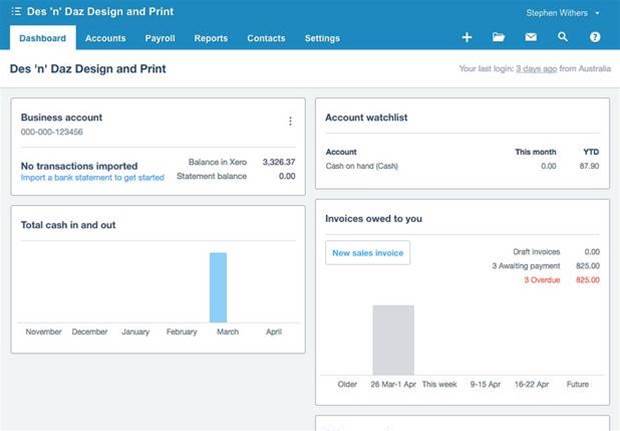Open the Reports menu
This screenshot has width=620, height=431.
211,38
